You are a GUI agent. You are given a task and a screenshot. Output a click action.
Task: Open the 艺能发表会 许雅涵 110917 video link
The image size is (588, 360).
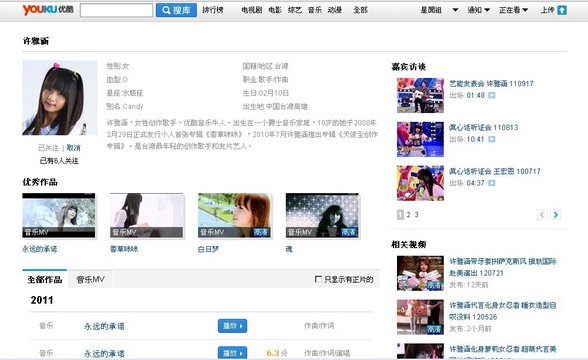point(491,84)
